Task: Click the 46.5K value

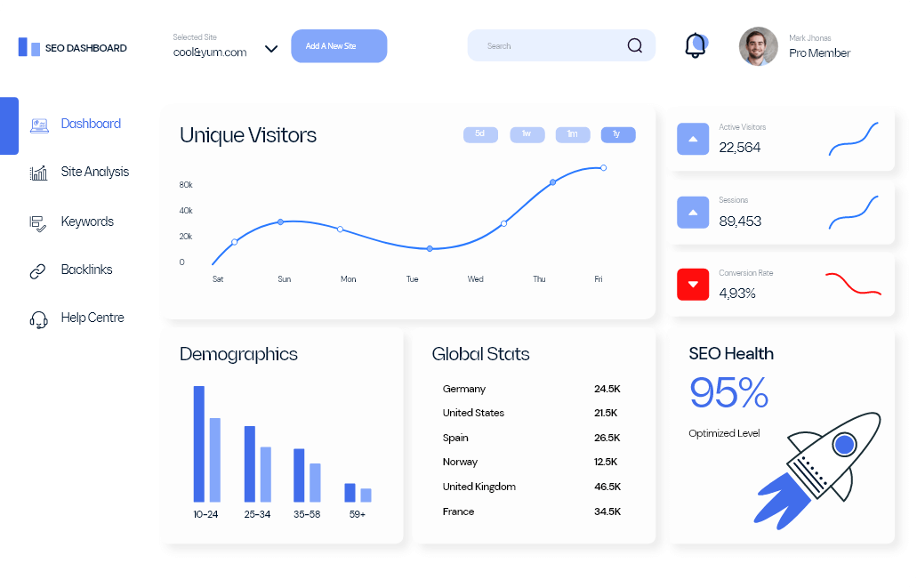Action: pyautogui.click(x=607, y=487)
